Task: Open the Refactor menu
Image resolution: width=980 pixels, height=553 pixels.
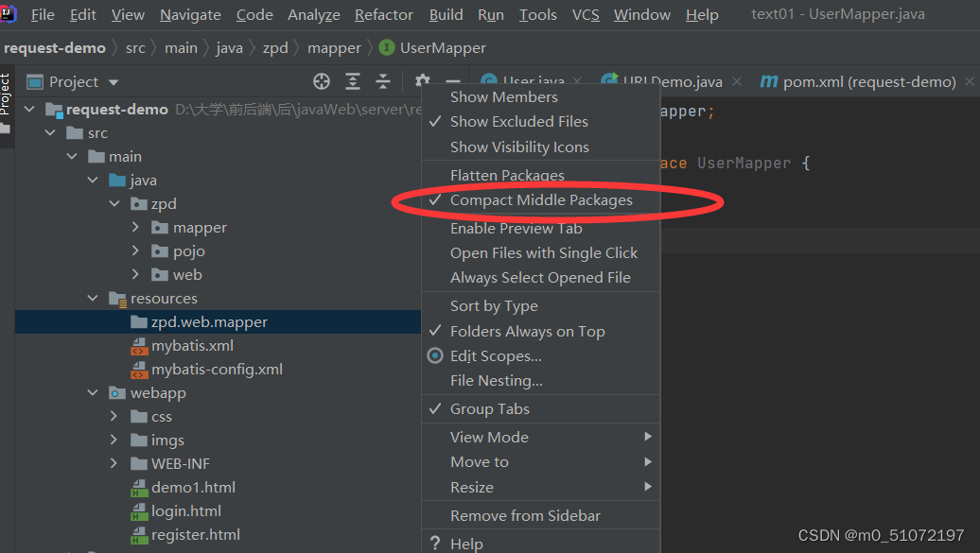Action: (384, 14)
